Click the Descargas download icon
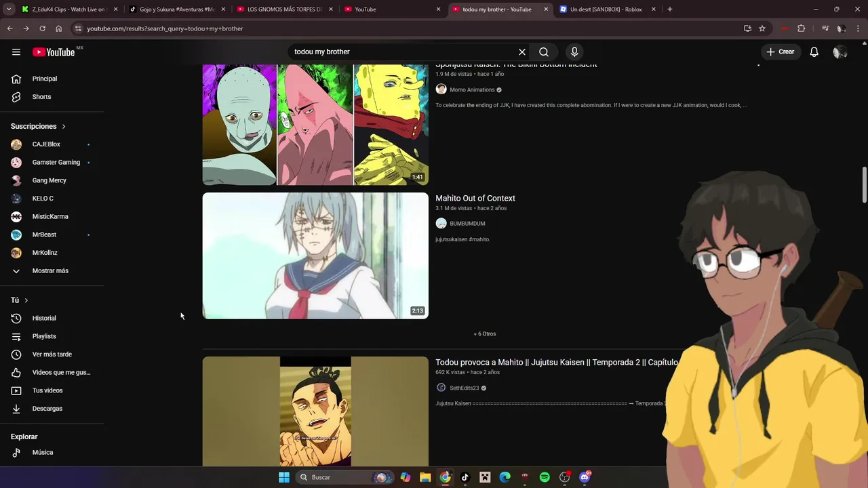The height and width of the screenshot is (488, 868). [16, 409]
